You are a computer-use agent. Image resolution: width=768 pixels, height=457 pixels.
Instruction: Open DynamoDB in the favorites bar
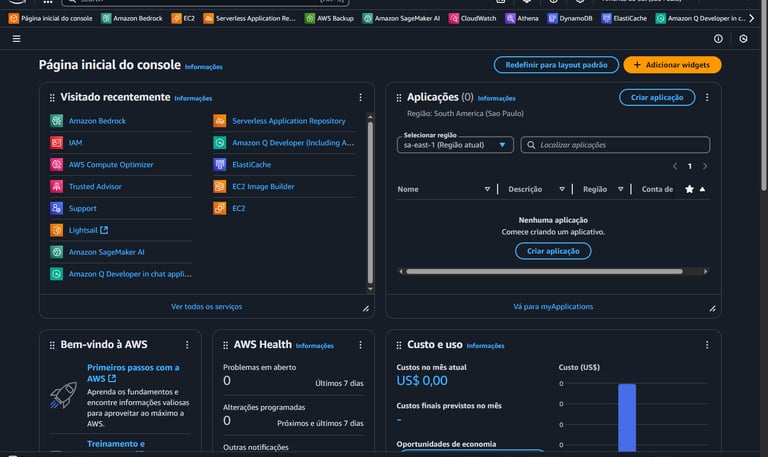coord(570,18)
